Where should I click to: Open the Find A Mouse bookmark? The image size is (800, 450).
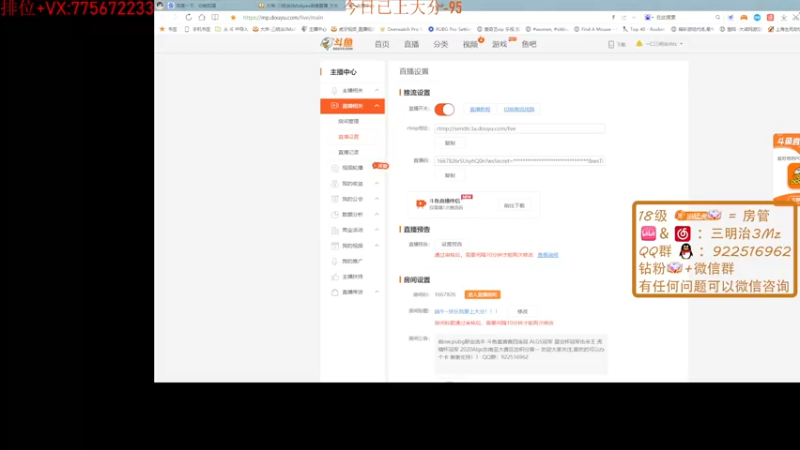pos(593,29)
